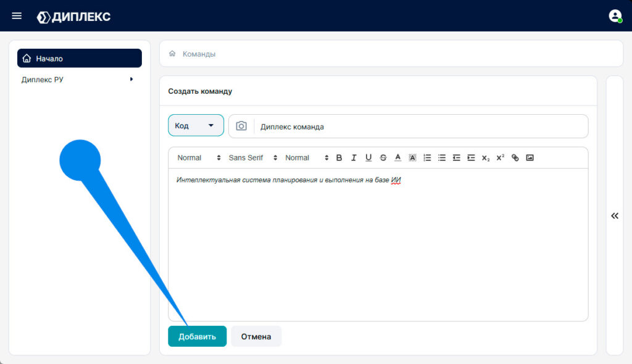The width and height of the screenshot is (632, 364).
Task: Insert a bullet list
Action: 442,157
